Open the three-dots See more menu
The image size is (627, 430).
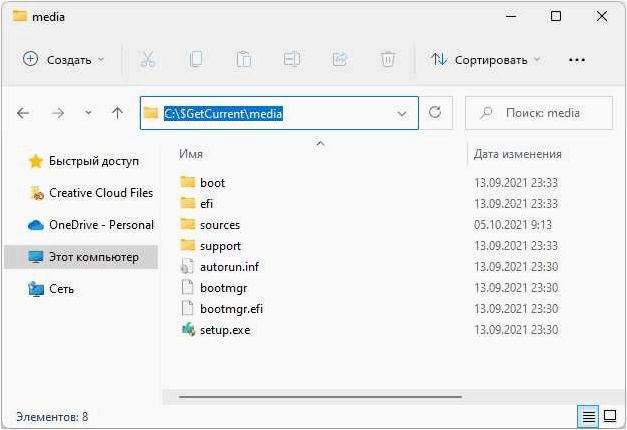coord(577,60)
